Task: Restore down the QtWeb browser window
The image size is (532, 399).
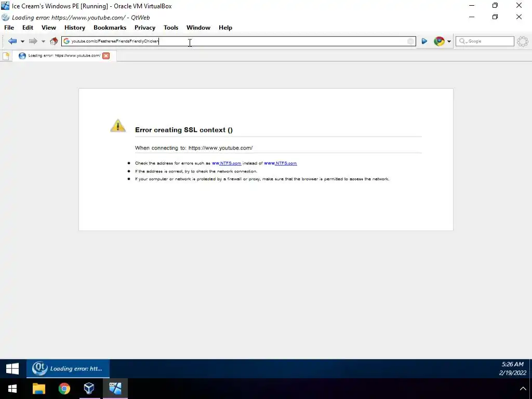Action: pyautogui.click(x=495, y=17)
